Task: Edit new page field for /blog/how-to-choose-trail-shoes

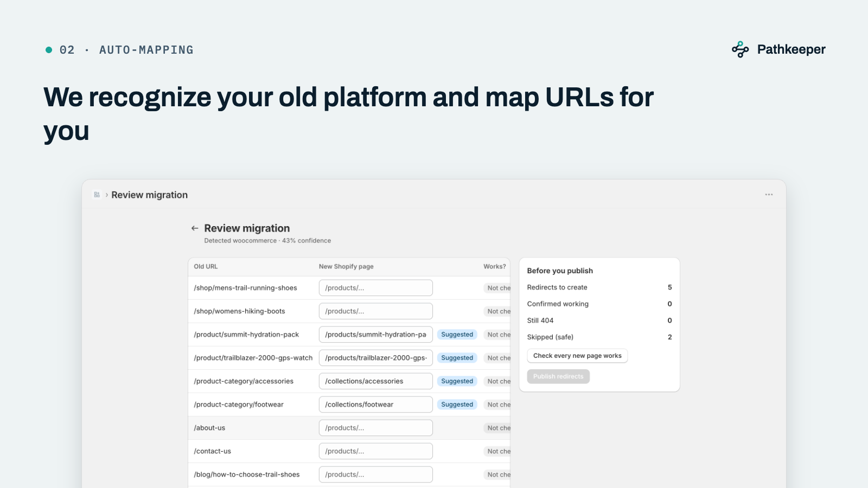Action: [375, 474]
